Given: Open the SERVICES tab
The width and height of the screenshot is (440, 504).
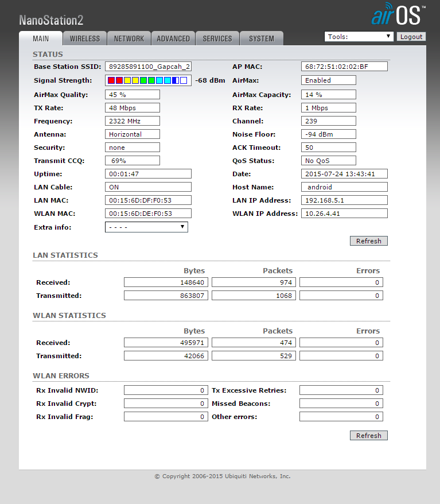Looking at the screenshot, I should point(217,38).
